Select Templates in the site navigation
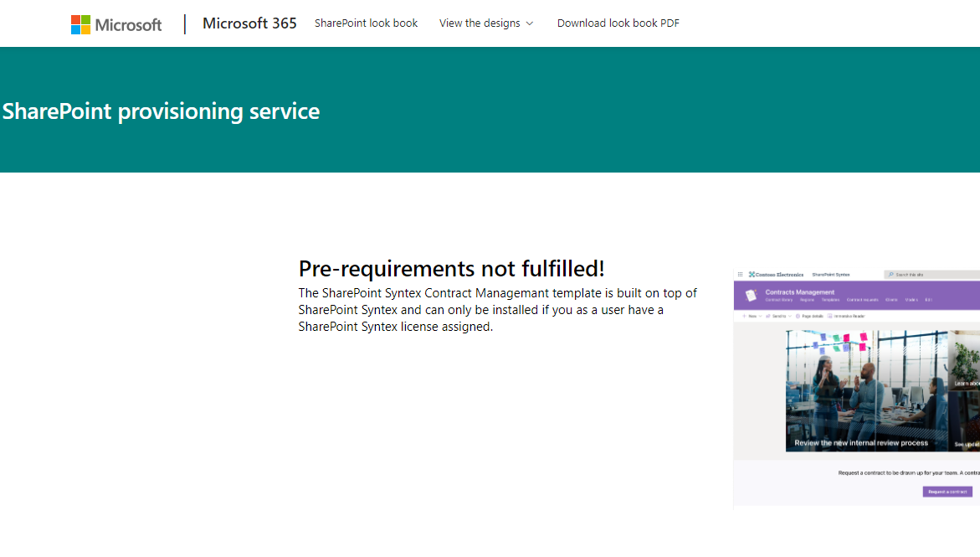Viewport: 980px width, 557px height. [x=829, y=299]
